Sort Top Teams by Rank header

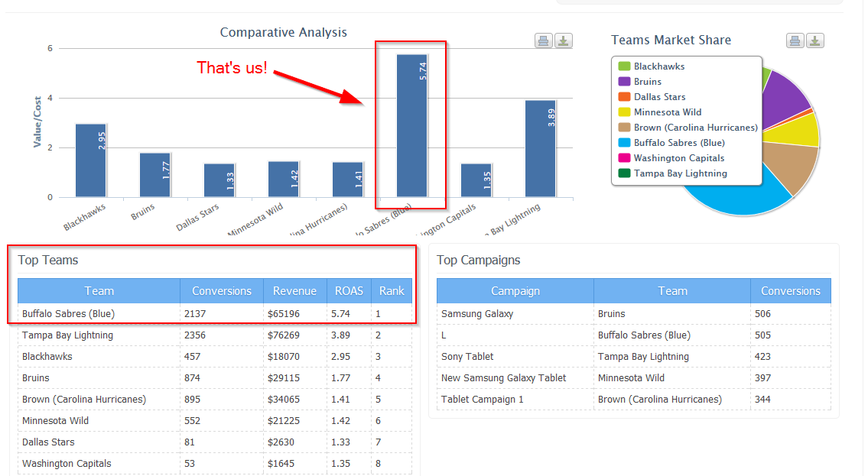[392, 291]
